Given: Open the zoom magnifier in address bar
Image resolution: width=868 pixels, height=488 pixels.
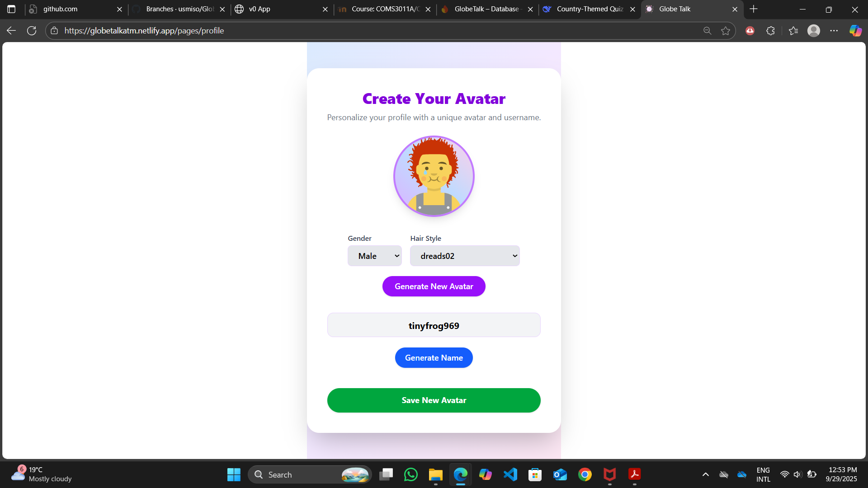Looking at the screenshot, I should [x=708, y=31].
